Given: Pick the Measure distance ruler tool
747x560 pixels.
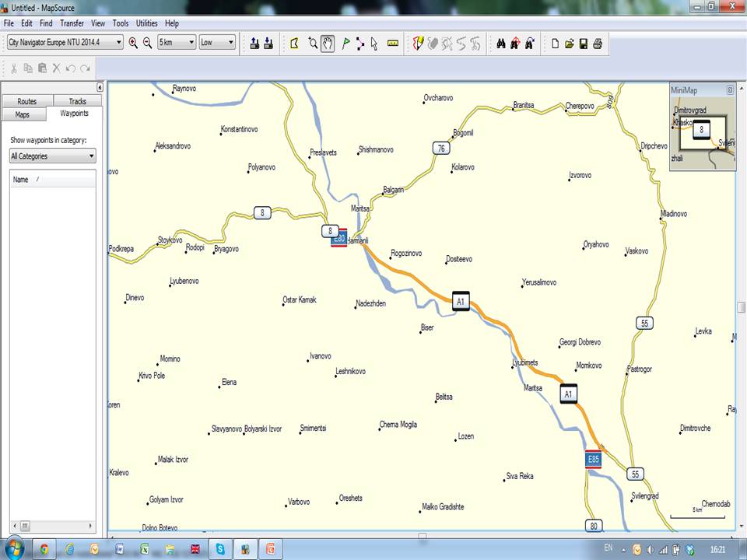Looking at the screenshot, I should 393,44.
